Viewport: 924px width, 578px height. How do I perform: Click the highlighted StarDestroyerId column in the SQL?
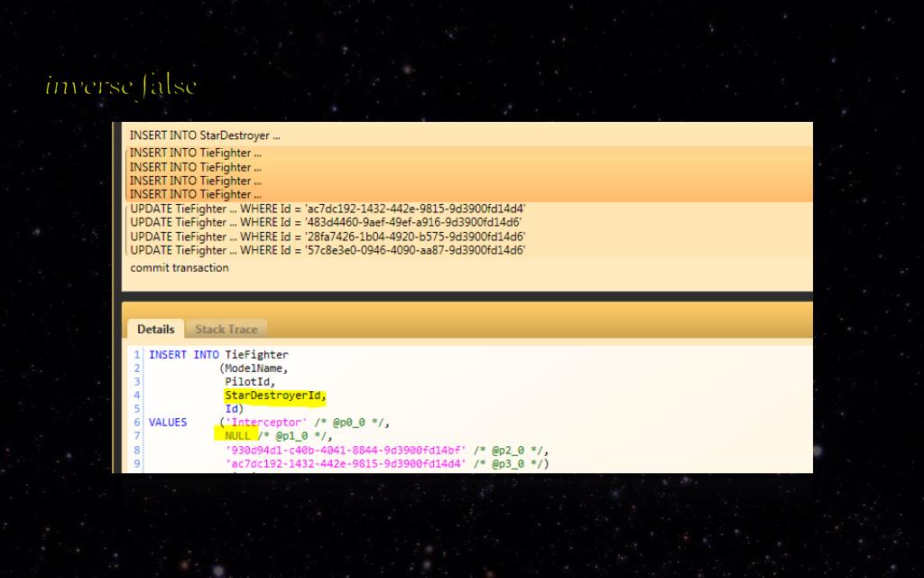point(275,396)
